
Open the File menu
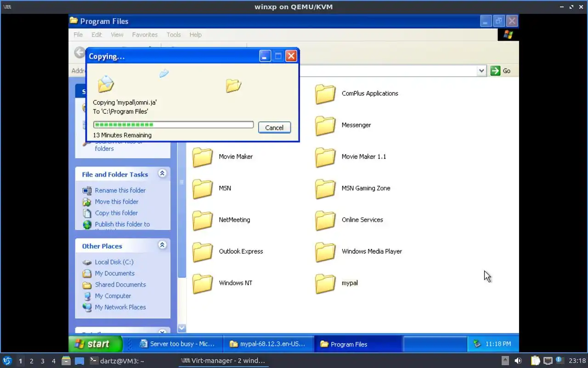(78, 34)
